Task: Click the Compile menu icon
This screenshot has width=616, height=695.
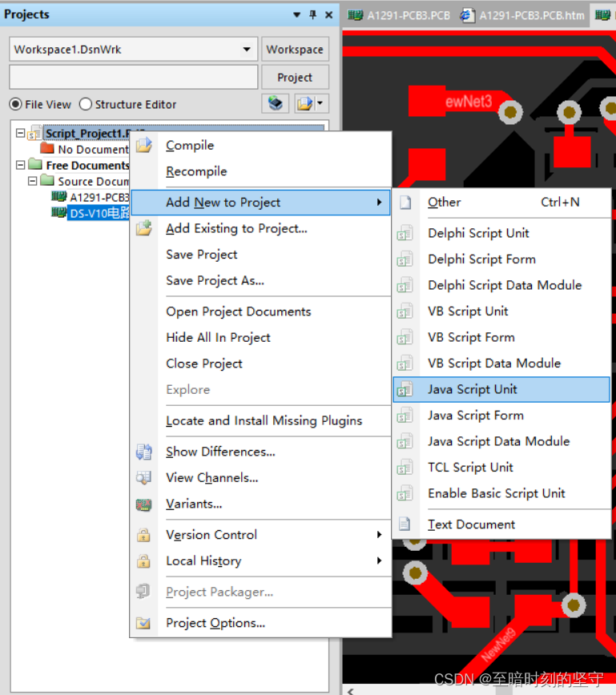Action: (143, 145)
